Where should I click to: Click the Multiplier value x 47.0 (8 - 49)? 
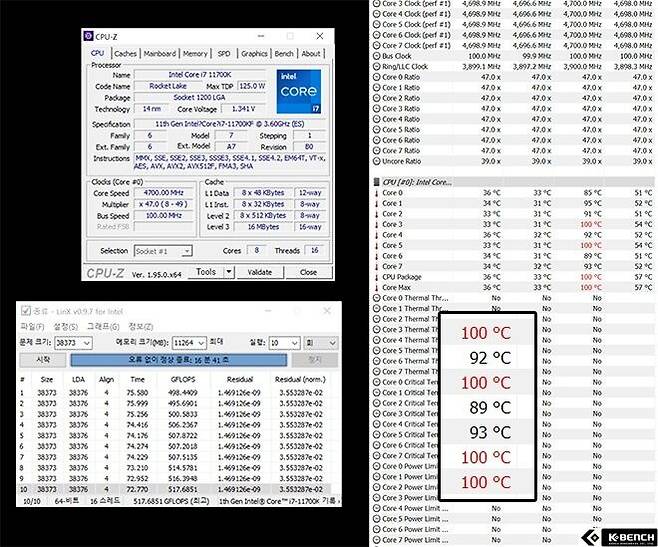164,204
